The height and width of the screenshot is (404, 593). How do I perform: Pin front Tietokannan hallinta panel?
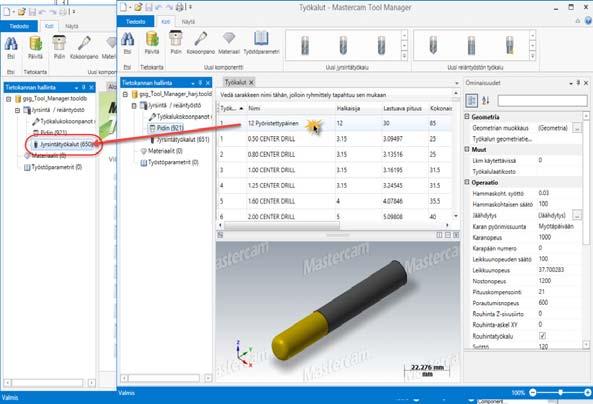(x=200, y=83)
